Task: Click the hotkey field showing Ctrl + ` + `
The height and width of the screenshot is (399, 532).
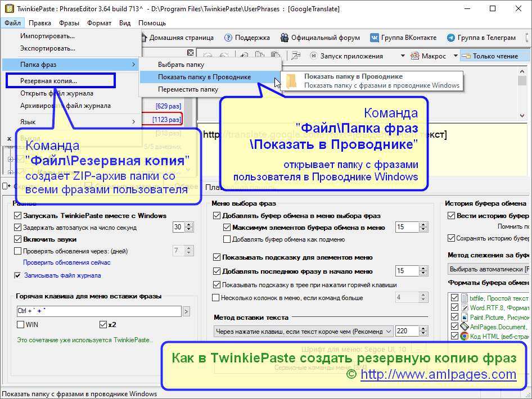Action: click(99, 311)
